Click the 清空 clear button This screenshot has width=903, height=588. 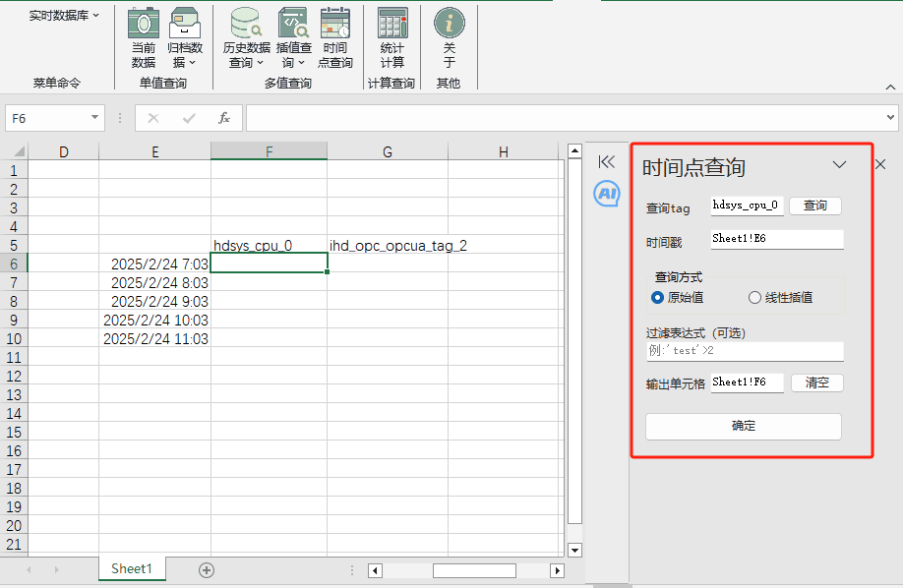click(816, 382)
